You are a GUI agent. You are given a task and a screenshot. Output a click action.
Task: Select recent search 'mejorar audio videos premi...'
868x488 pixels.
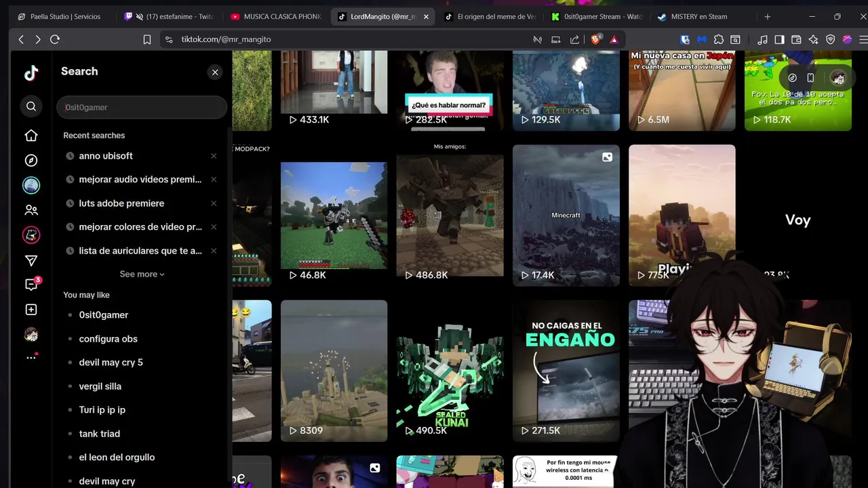(x=140, y=180)
